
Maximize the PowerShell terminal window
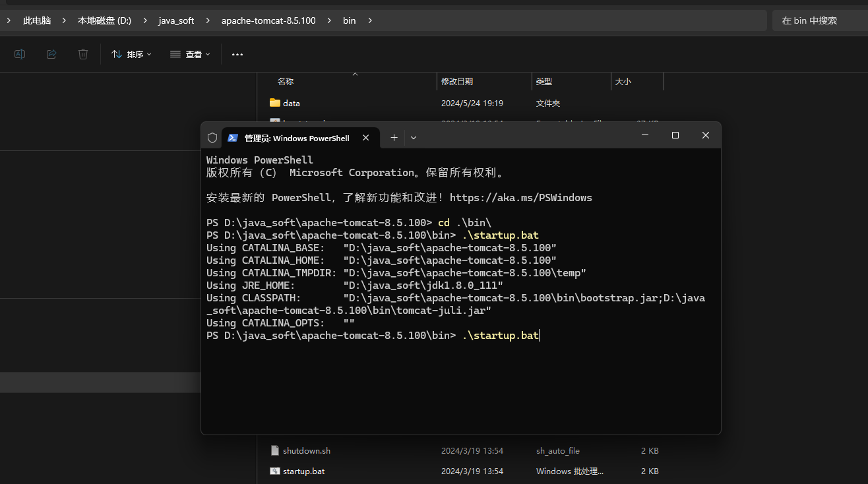pos(675,135)
